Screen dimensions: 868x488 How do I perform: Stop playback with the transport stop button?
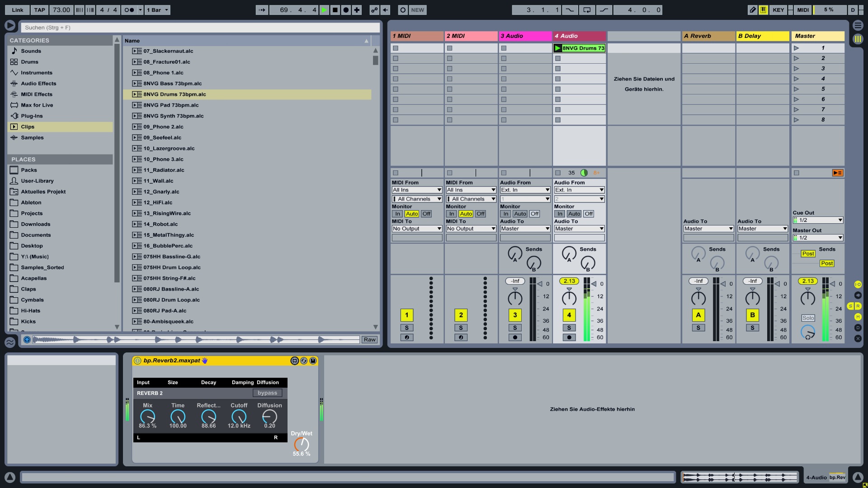point(335,10)
